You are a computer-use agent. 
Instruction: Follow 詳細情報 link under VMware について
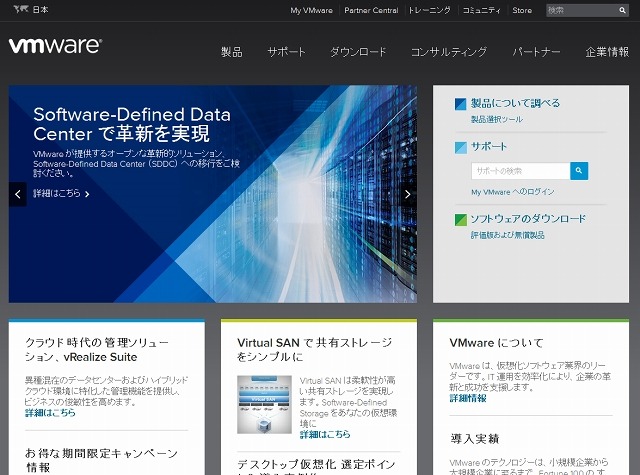pos(468,398)
